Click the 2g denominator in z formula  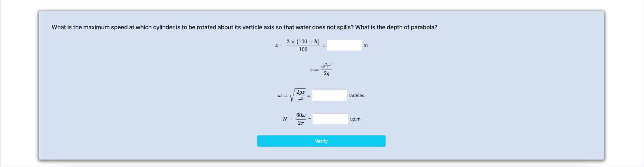point(326,74)
